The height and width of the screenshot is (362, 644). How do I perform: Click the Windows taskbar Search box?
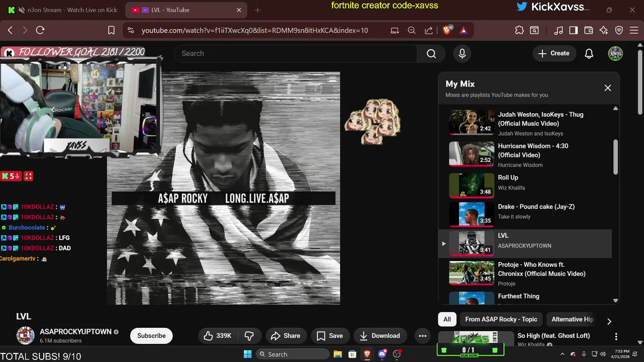292,354
